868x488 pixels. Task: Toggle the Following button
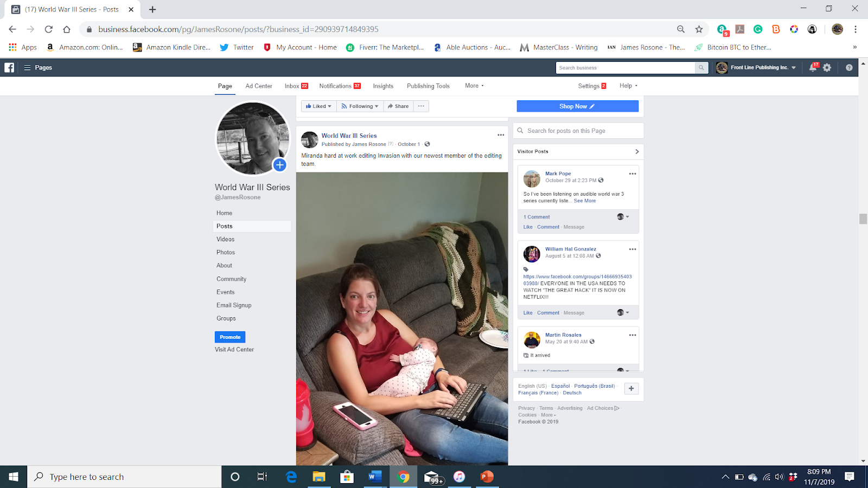tap(360, 106)
